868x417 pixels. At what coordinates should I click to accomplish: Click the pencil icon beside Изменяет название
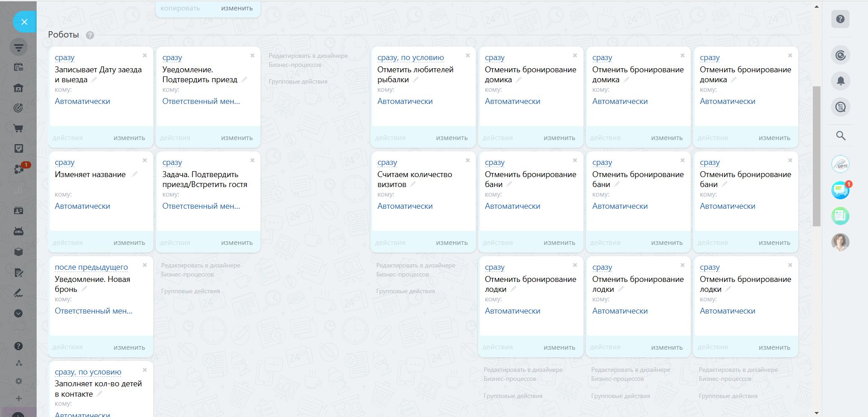(134, 174)
